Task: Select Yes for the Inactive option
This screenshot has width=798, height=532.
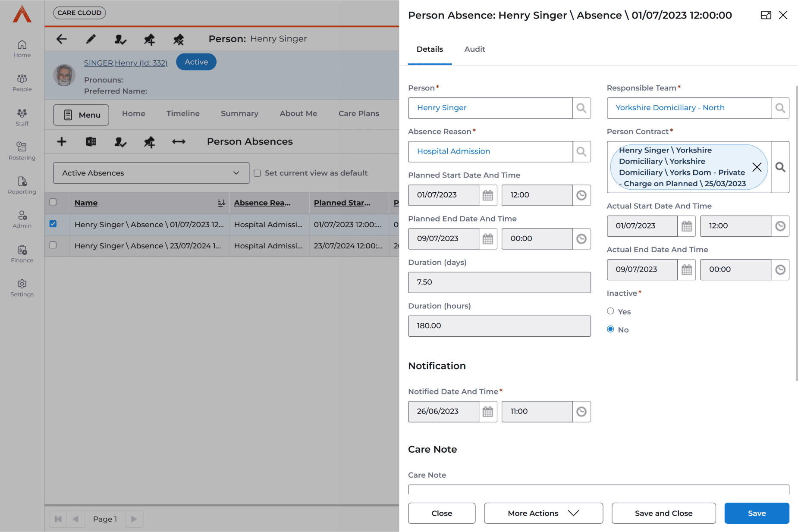Action: [610, 311]
